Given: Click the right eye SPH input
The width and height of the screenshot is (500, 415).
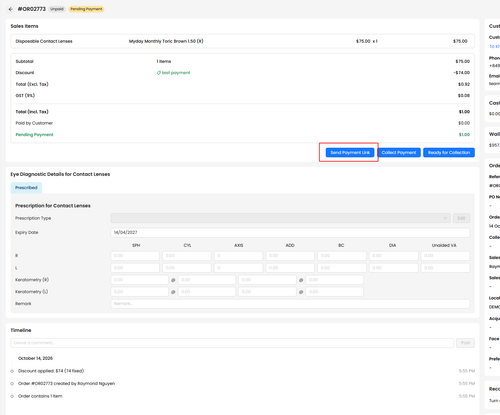Looking at the screenshot, I should point(135,256).
